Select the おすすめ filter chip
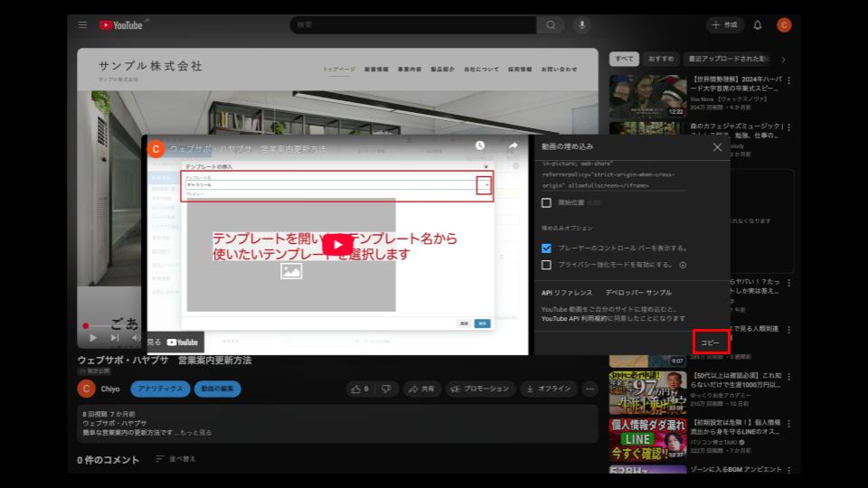868x488 pixels. 661,59
